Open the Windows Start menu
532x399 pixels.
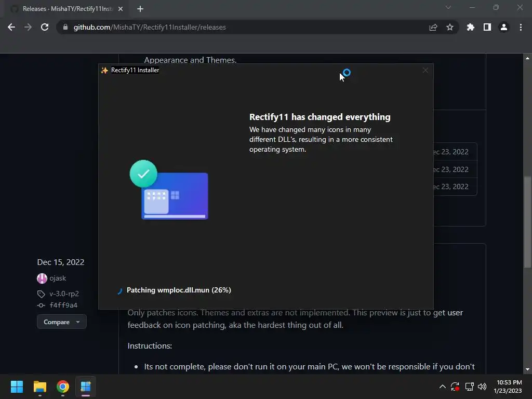tap(17, 387)
